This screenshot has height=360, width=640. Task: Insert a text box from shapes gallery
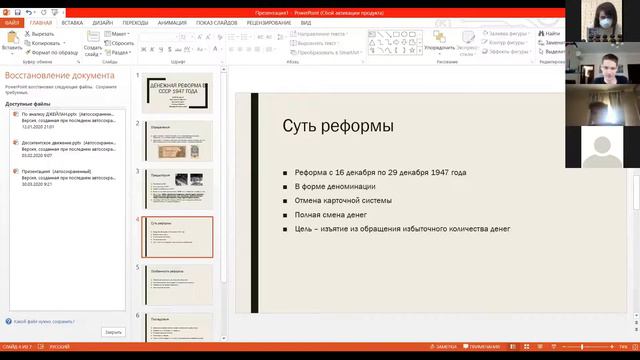point(372,34)
